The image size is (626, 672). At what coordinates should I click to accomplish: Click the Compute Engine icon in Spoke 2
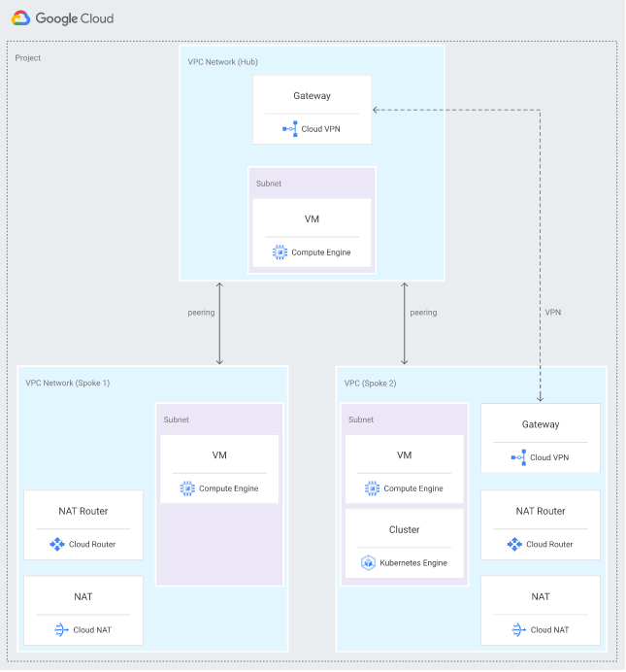coord(372,488)
